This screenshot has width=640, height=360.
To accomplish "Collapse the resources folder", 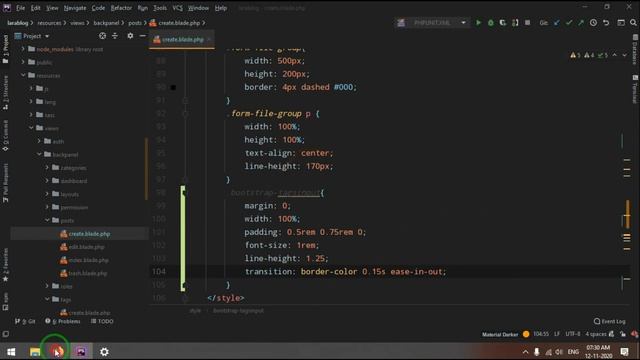I will pyautogui.click(x=23, y=75).
